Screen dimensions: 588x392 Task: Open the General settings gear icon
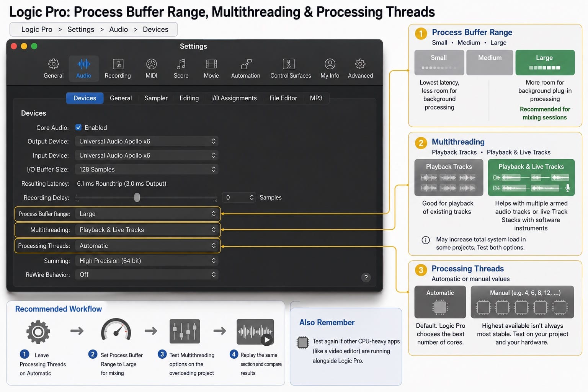[53, 64]
